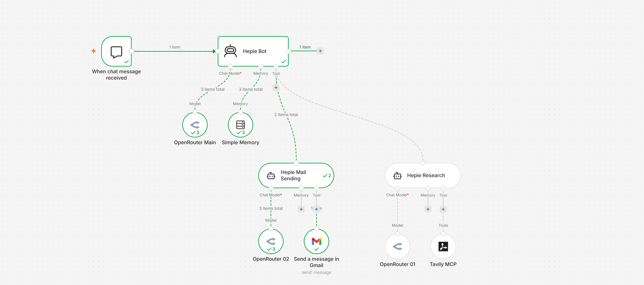Add a tool to Hepie Mail Sending

click(316, 209)
